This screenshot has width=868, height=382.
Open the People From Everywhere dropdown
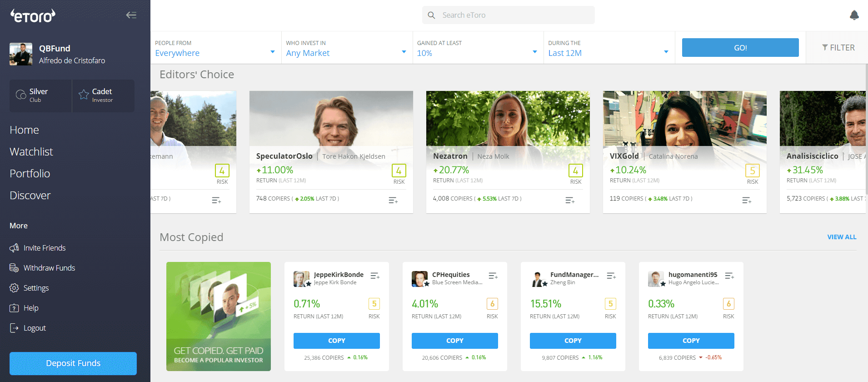(216, 48)
